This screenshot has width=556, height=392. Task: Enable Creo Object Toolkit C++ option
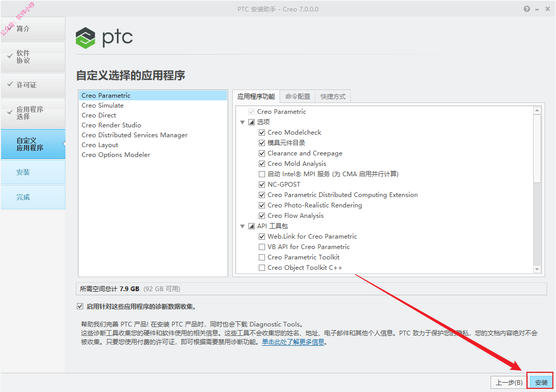(262, 268)
